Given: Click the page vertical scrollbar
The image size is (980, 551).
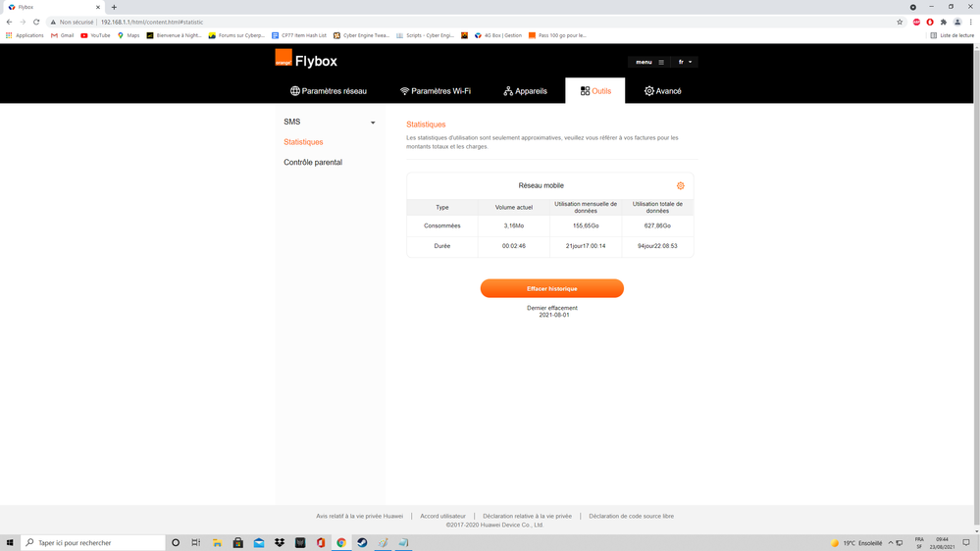Looking at the screenshot, I should click(976, 287).
